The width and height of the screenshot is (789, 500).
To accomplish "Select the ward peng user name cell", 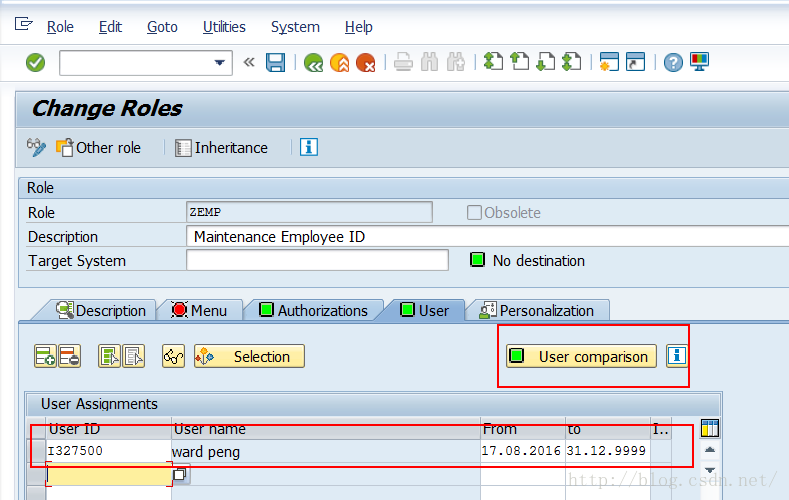I will [326, 451].
